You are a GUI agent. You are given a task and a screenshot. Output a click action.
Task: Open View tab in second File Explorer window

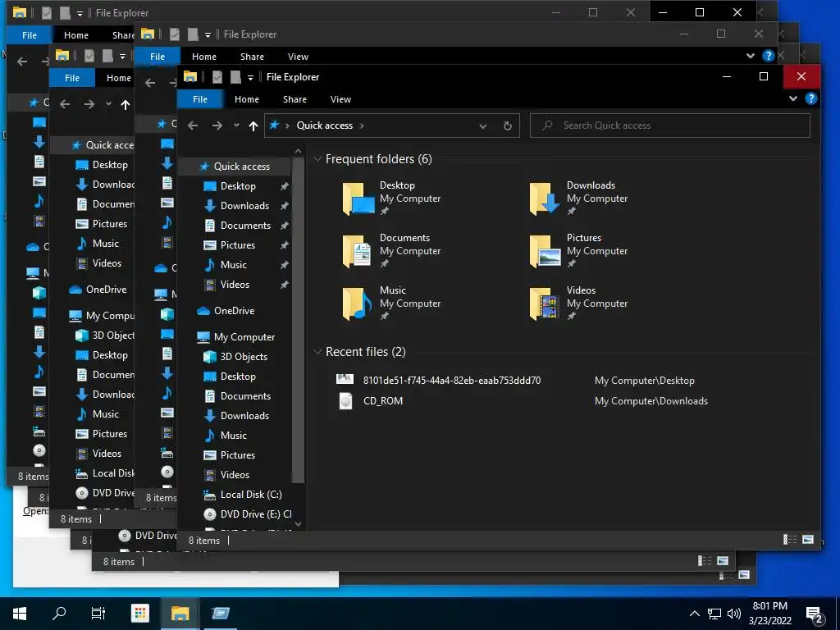pyautogui.click(x=298, y=57)
